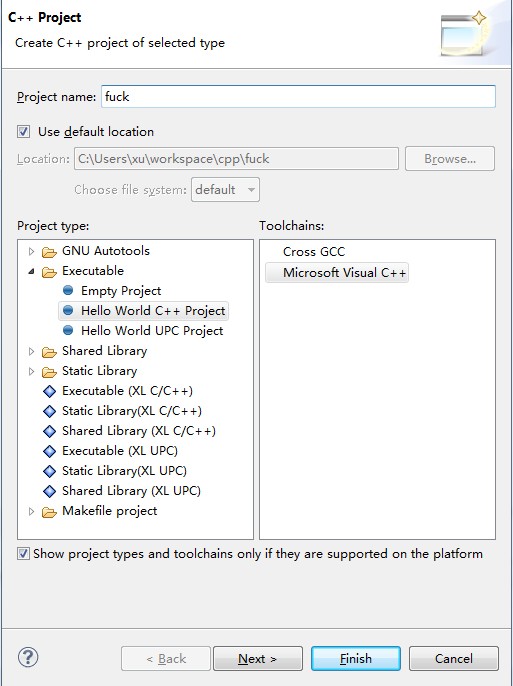The width and height of the screenshot is (513, 686).
Task: Select Microsoft Visual C++ toolchain
Action: (337, 273)
